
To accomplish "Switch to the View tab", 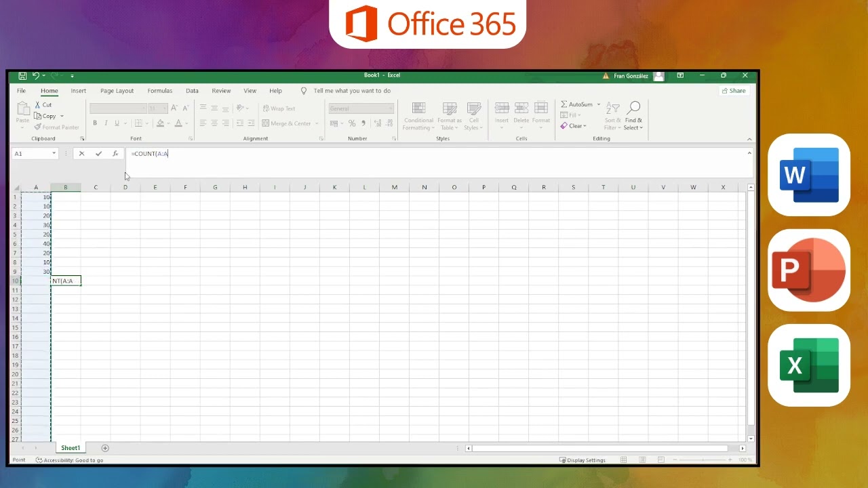I will click(250, 91).
